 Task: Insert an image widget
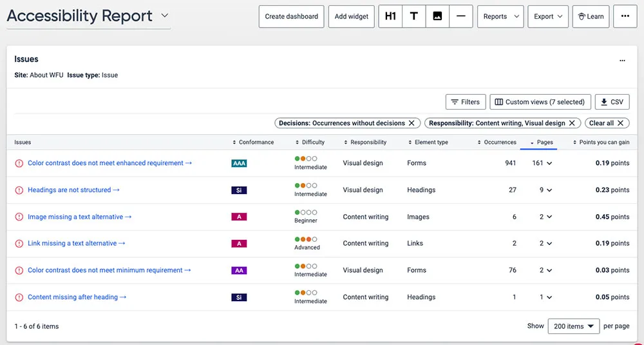(x=437, y=17)
